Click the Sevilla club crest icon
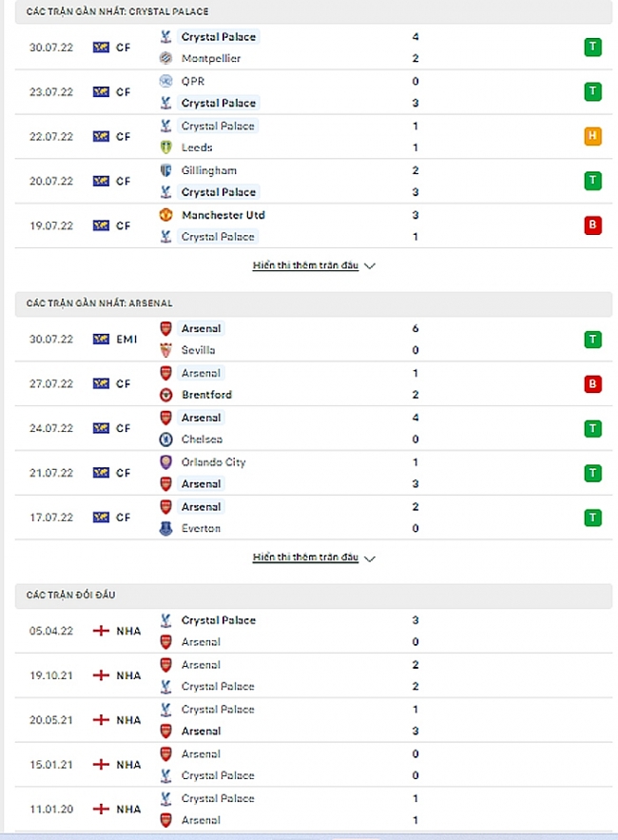The image size is (618, 840). point(165,350)
